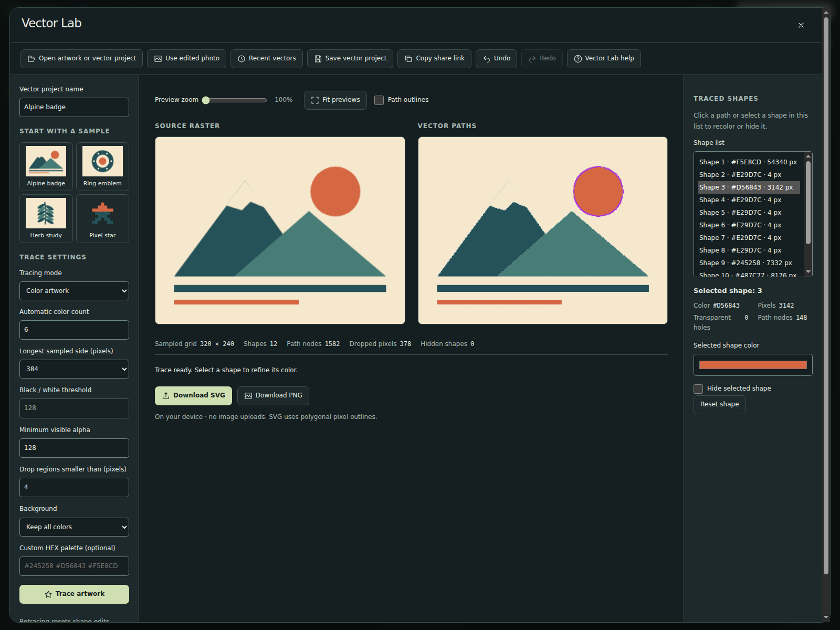The height and width of the screenshot is (630, 840).
Task: Open the Tracing mode dropdown
Action: tap(74, 291)
